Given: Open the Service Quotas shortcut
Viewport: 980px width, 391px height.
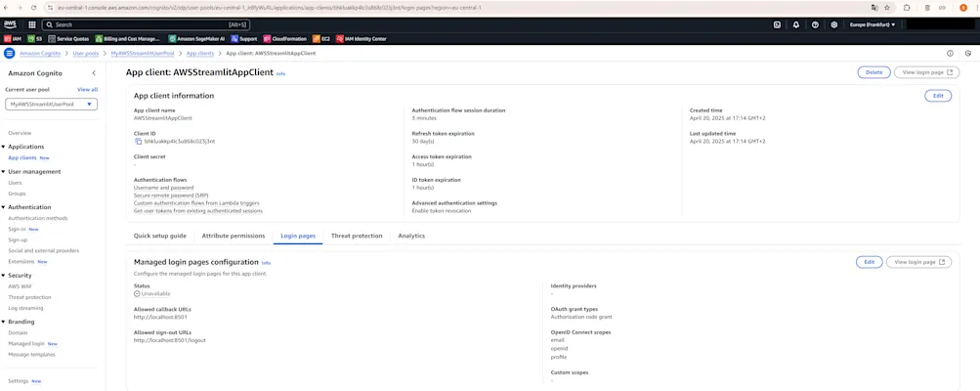Looking at the screenshot, I should point(68,39).
